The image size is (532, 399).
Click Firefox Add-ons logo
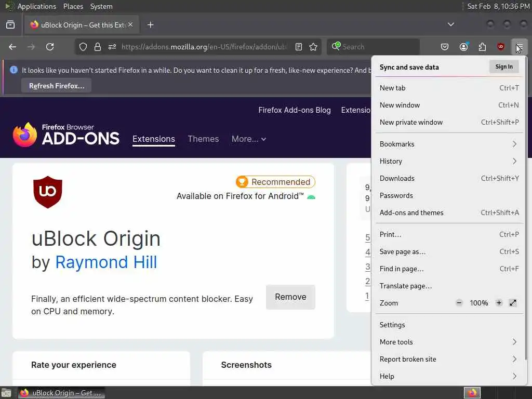coord(66,135)
